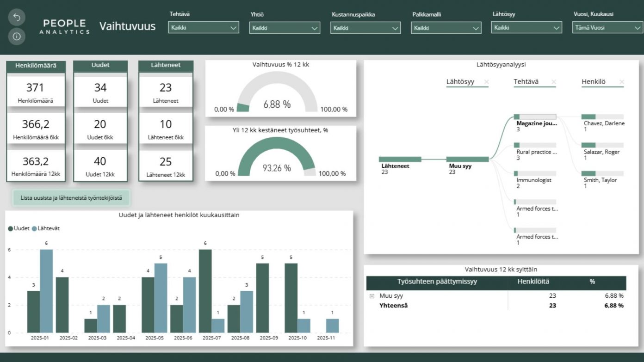This screenshot has height=362, width=644.
Task: Open the information (i) icon
Action: pyautogui.click(x=17, y=36)
